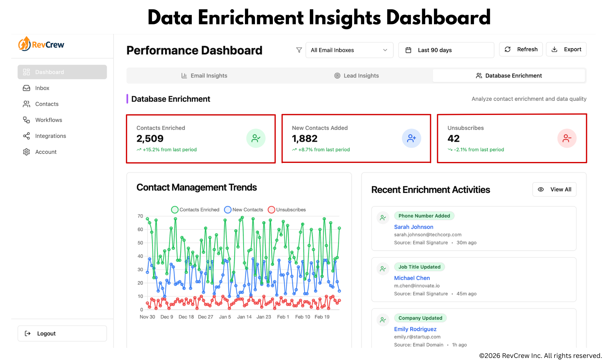Click the Refresh button

point(521,49)
